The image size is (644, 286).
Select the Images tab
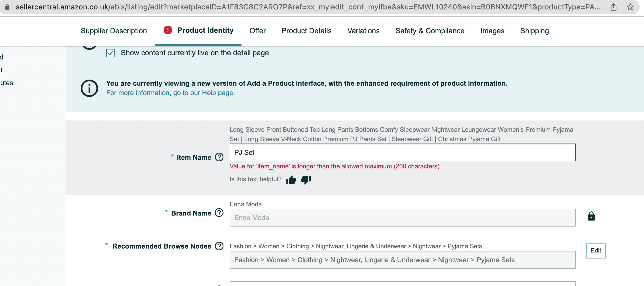pyautogui.click(x=492, y=31)
